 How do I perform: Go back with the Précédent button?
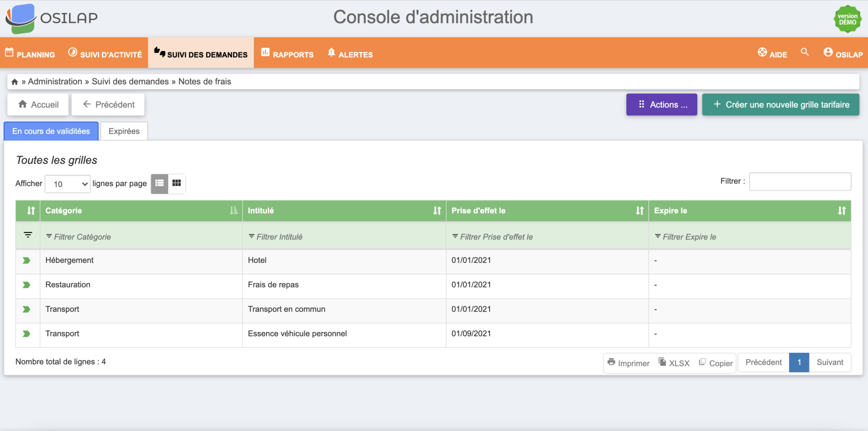tap(108, 105)
